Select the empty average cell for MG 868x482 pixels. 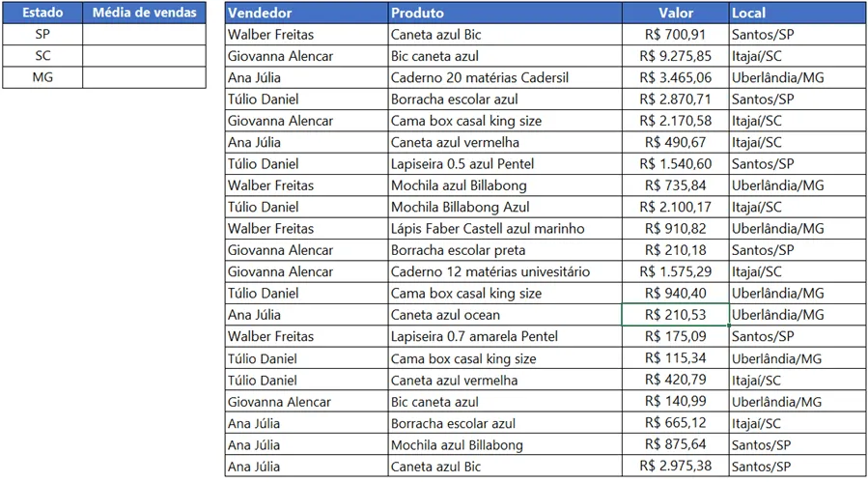144,77
